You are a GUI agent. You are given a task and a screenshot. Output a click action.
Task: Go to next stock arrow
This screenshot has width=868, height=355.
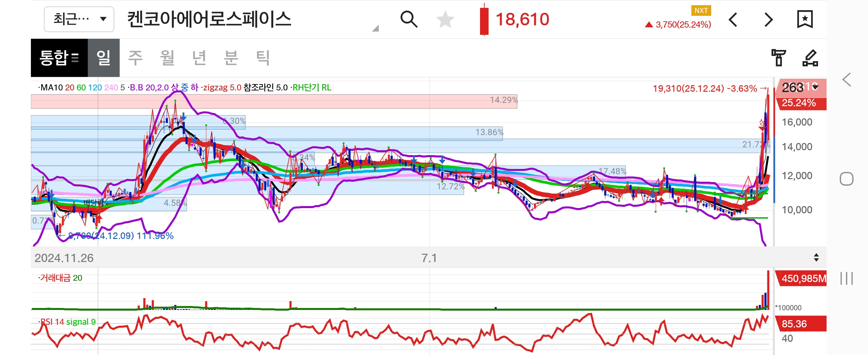tap(768, 19)
